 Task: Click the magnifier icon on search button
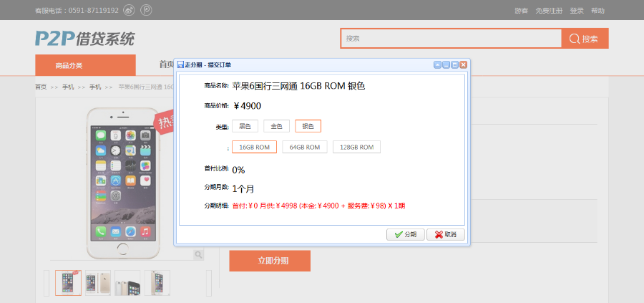(x=574, y=39)
